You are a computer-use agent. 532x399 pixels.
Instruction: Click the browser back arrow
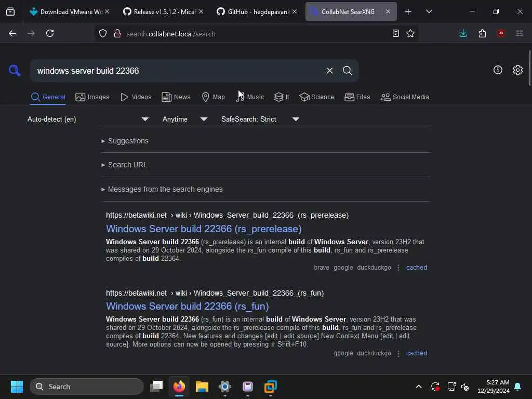12,33
